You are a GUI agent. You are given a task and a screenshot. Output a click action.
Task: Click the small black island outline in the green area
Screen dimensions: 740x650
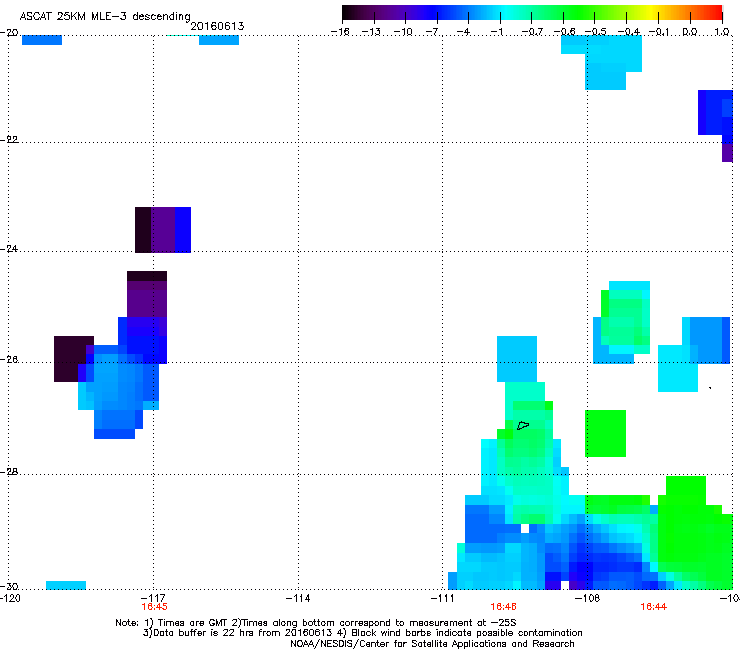tap(523, 425)
